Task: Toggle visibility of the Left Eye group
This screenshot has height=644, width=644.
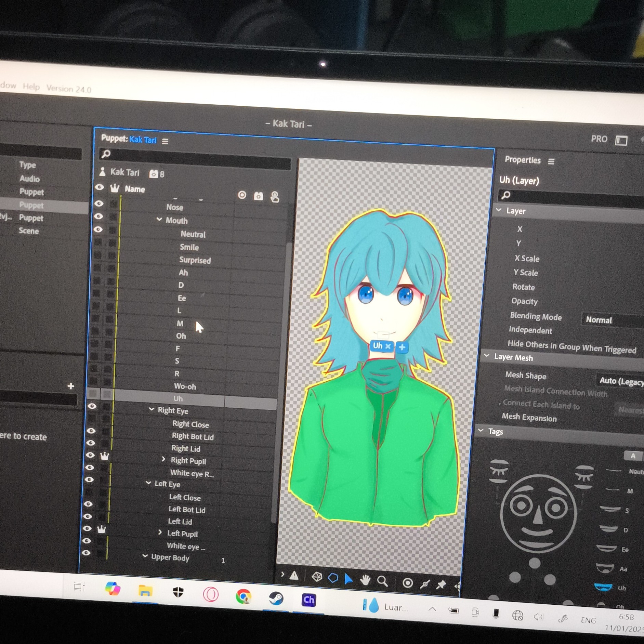Action: [89, 479]
